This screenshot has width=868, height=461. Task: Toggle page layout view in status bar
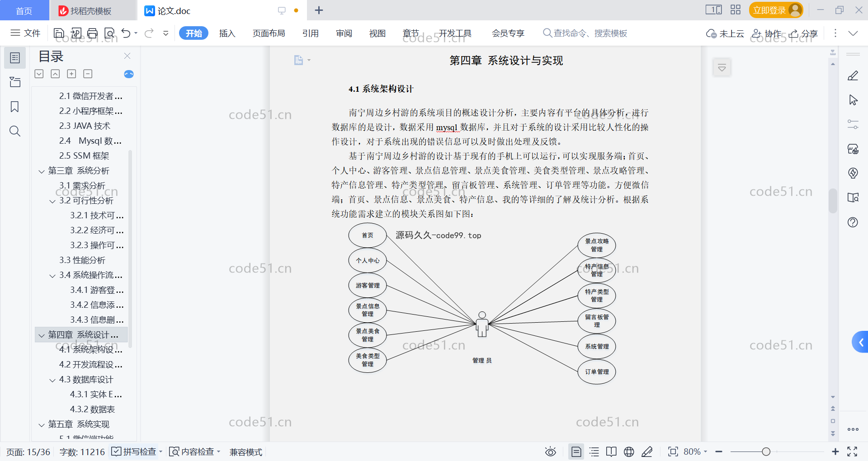coord(576,452)
